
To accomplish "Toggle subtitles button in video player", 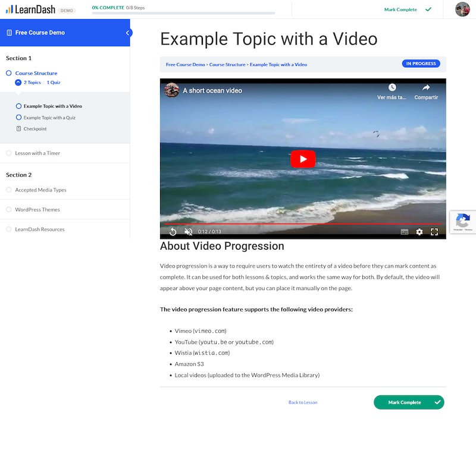I will (405, 232).
